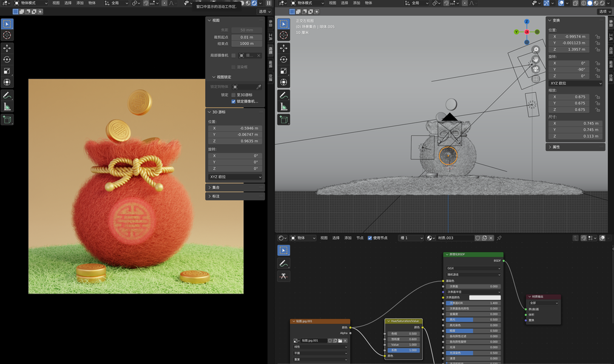Select the Move tool in right viewport
614x364 pixels.
[x=284, y=48]
